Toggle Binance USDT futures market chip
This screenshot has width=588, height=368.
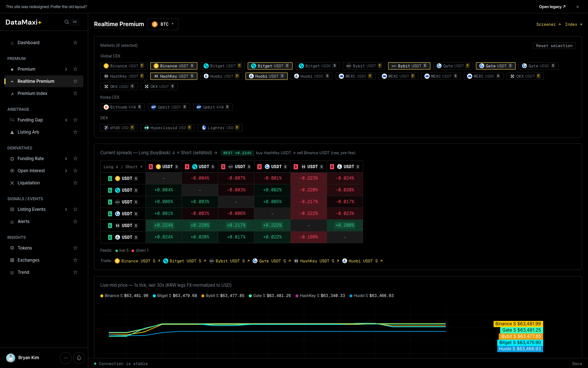pos(124,66)
